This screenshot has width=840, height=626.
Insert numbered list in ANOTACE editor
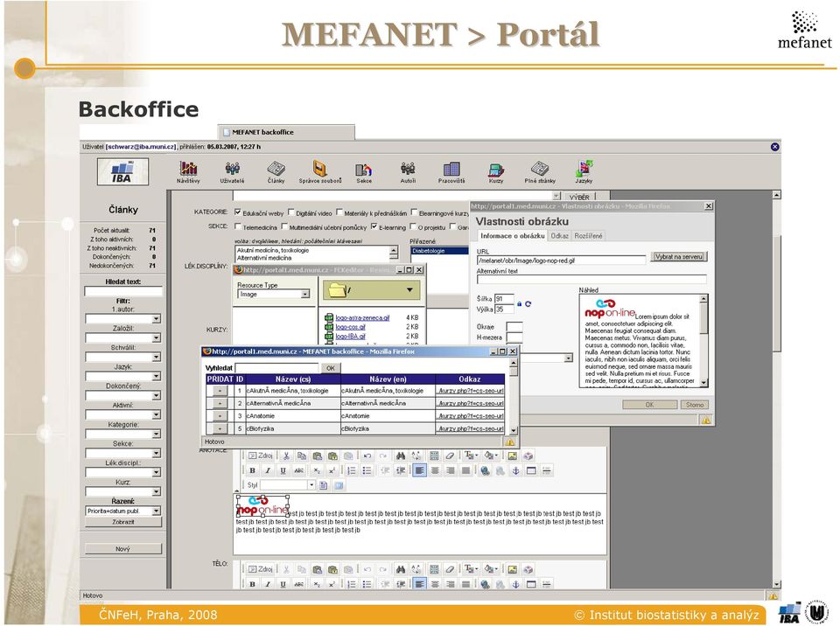352,470
